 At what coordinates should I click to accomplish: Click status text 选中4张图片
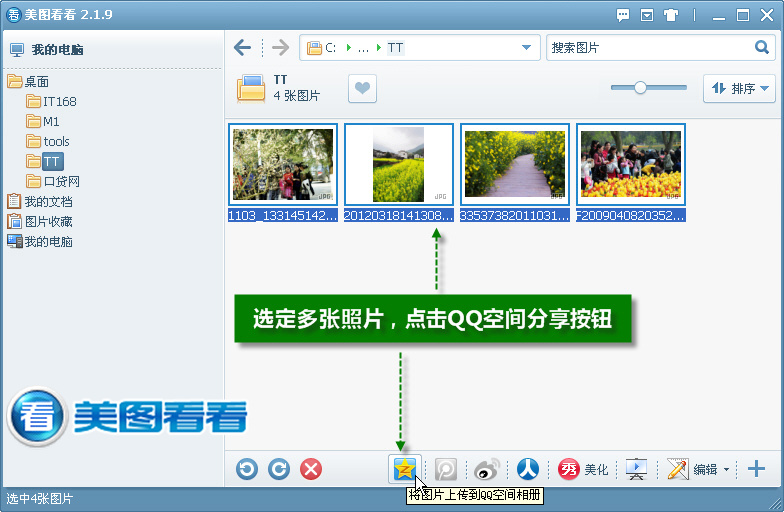(40, 498)
